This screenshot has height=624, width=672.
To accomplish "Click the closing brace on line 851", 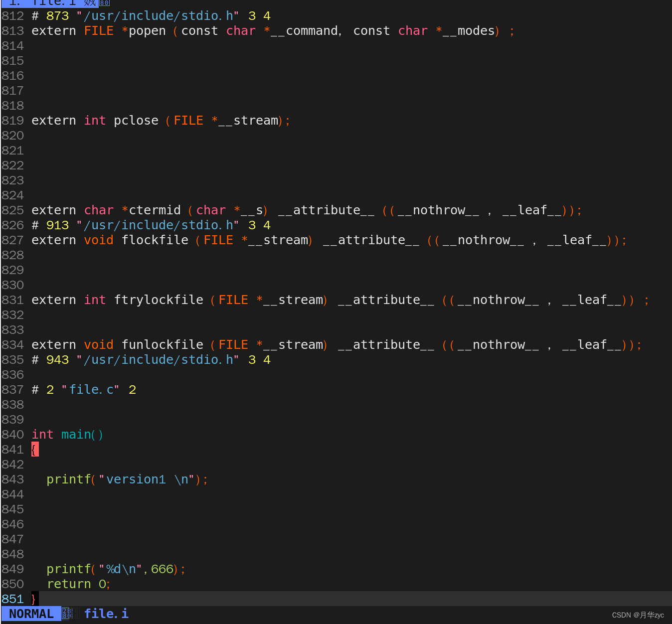I will [x=34, y=599].
